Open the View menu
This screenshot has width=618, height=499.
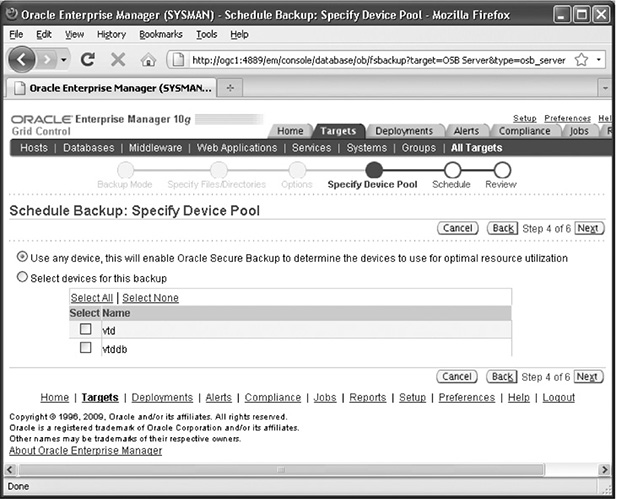click(x=74, y=35)
